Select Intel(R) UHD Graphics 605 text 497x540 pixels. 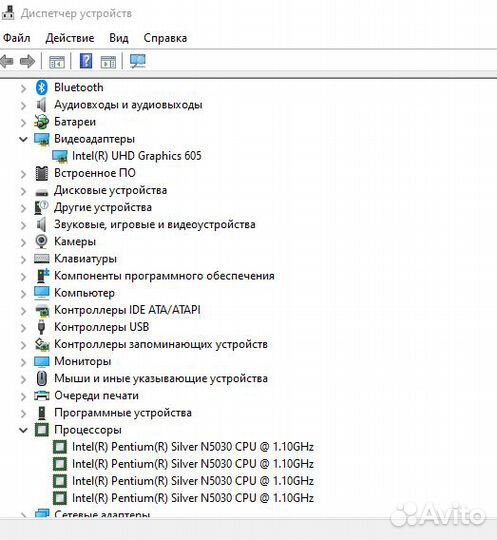pyautogui.click(x=137, y=156)
